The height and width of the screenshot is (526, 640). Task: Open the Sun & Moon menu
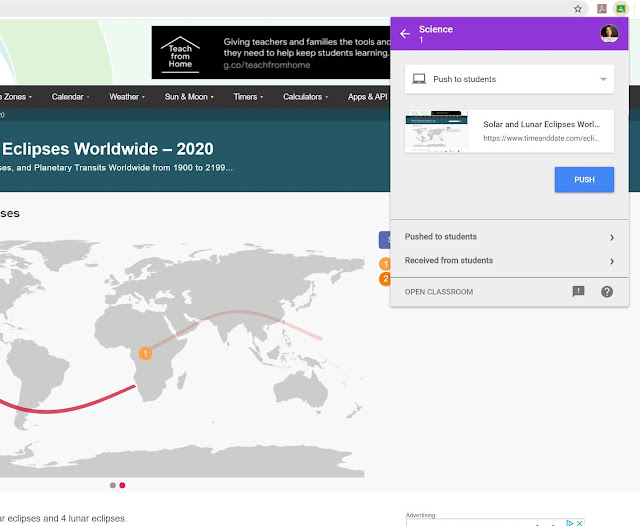pos(189,97)
